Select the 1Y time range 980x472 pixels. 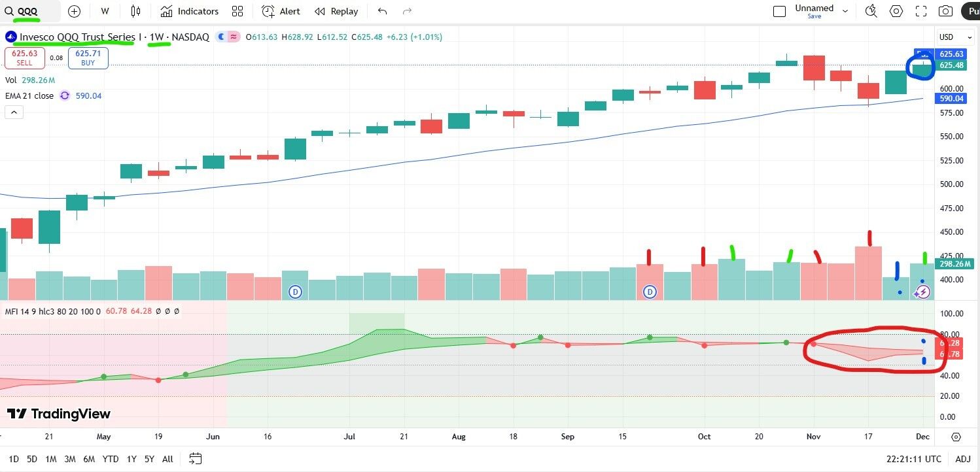(x=131, y=459)
